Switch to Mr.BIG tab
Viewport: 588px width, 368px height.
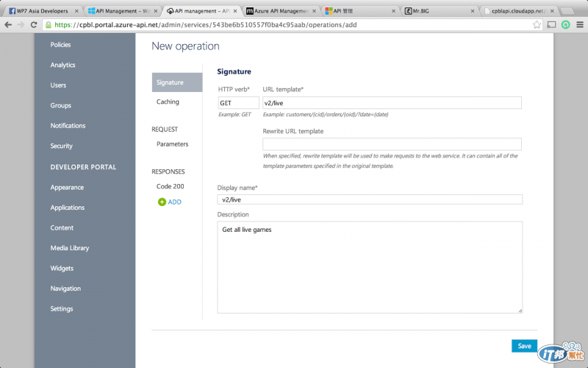[x=439, y=11]
